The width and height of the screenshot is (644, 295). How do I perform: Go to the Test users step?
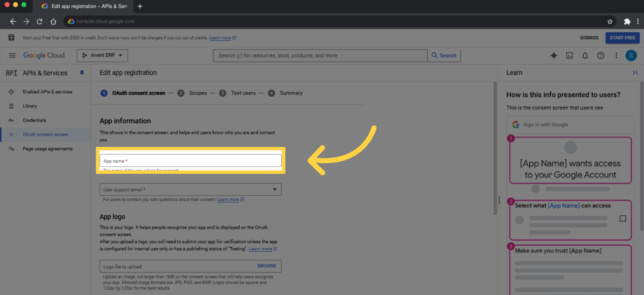tap(237, 93)
